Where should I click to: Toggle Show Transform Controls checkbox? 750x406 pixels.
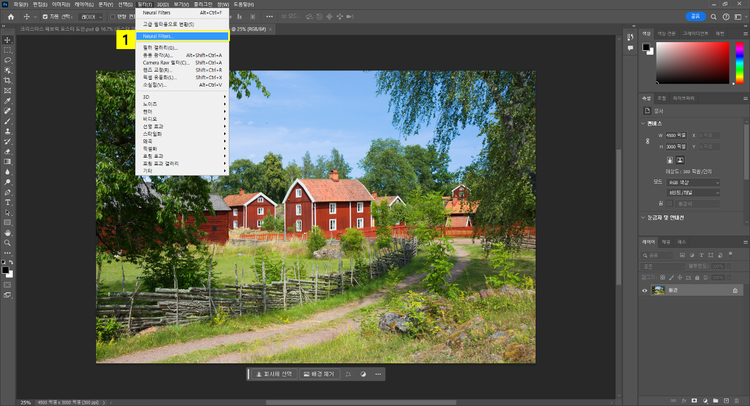pos(112,17)
